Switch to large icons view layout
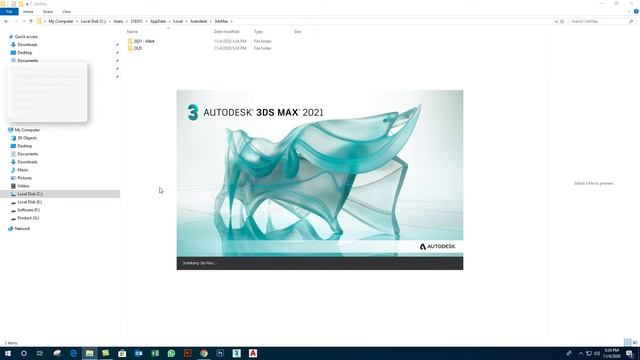This screenshot has width=640, height=360. click(x=635, y=342)
